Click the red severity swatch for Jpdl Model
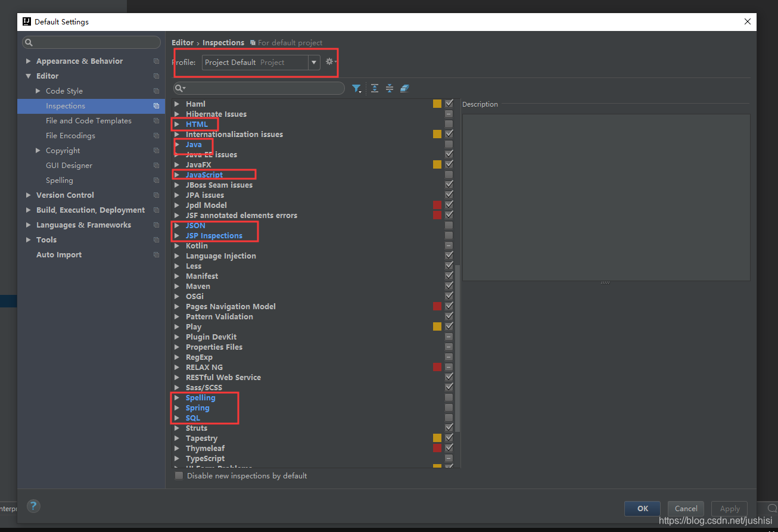 437,205
